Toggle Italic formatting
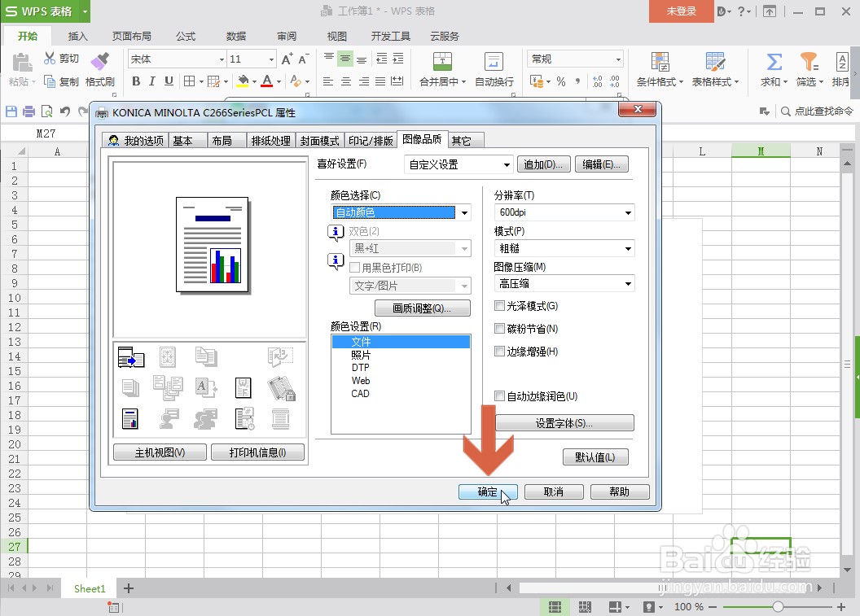860x616 pixels. point(152,81)
